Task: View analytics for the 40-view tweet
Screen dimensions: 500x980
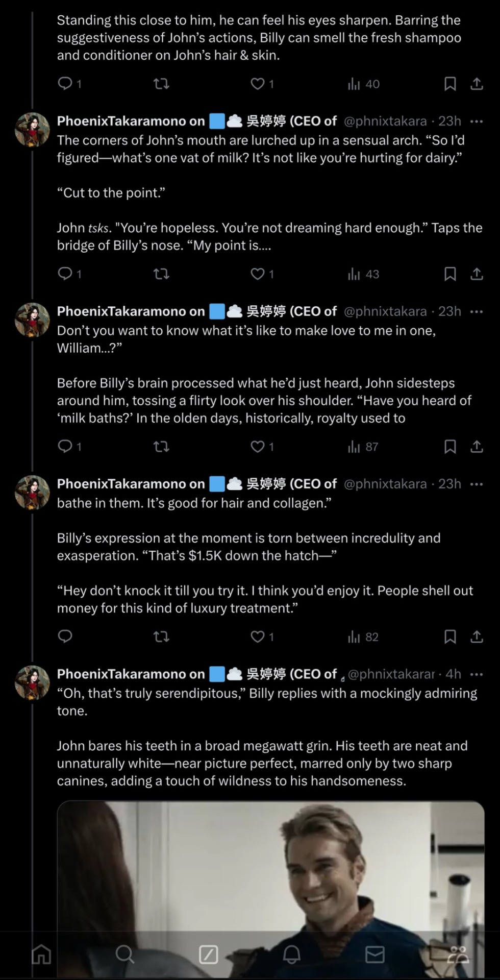Action: (363, 84)
